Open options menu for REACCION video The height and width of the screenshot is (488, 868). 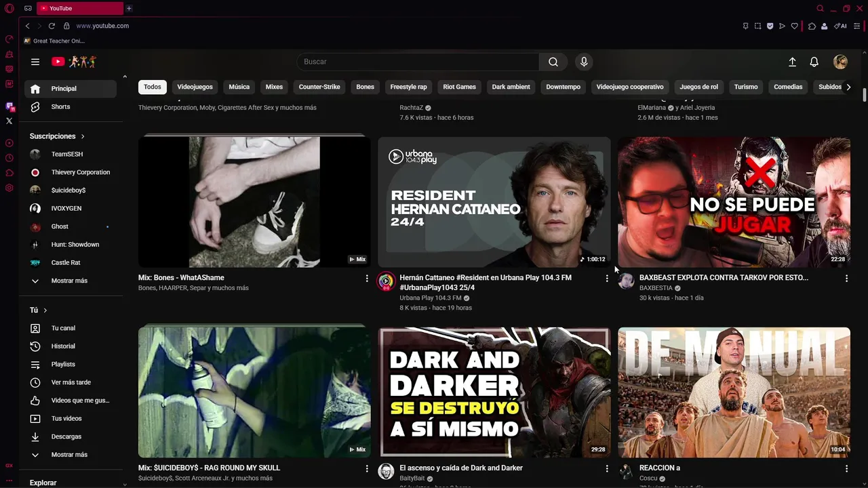846,468
